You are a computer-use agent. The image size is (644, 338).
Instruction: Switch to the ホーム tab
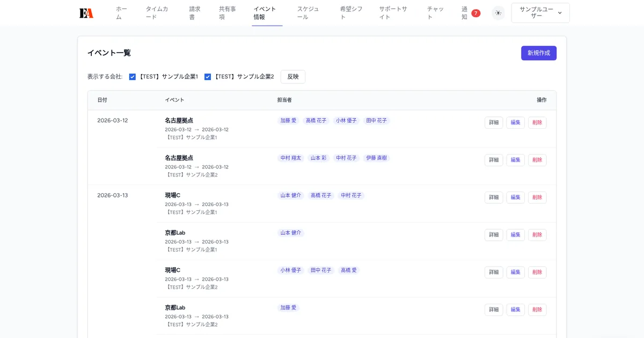121,12
